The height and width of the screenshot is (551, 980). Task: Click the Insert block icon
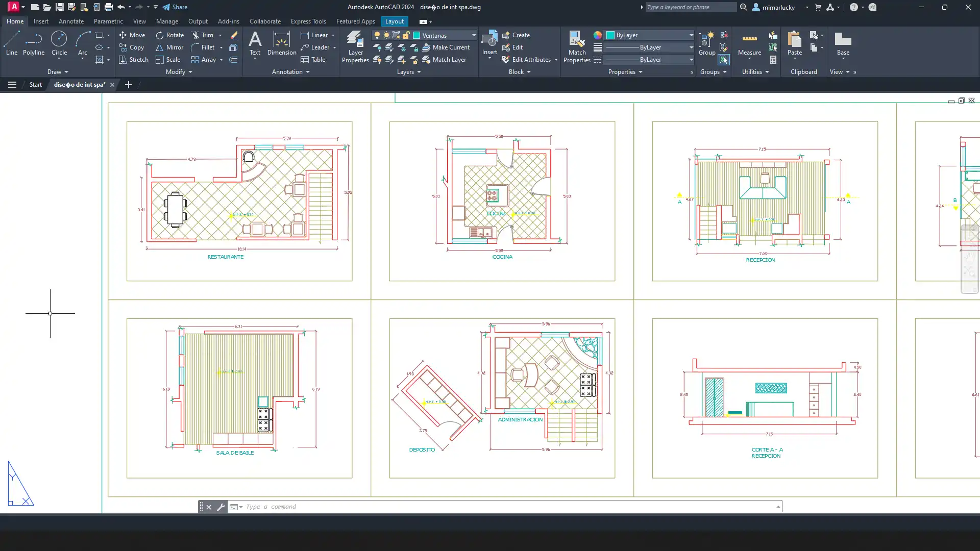pyautogui.click(x=489, y=40)
